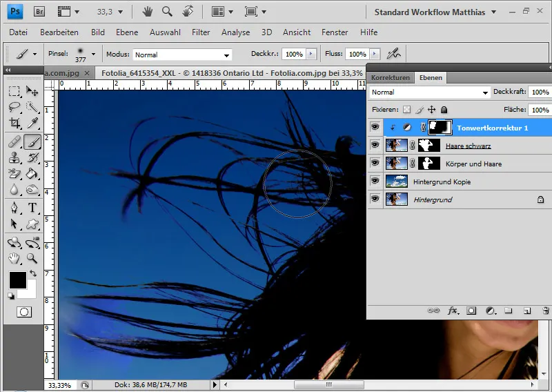Switch to the Ebenen tab

click(431, 77)
